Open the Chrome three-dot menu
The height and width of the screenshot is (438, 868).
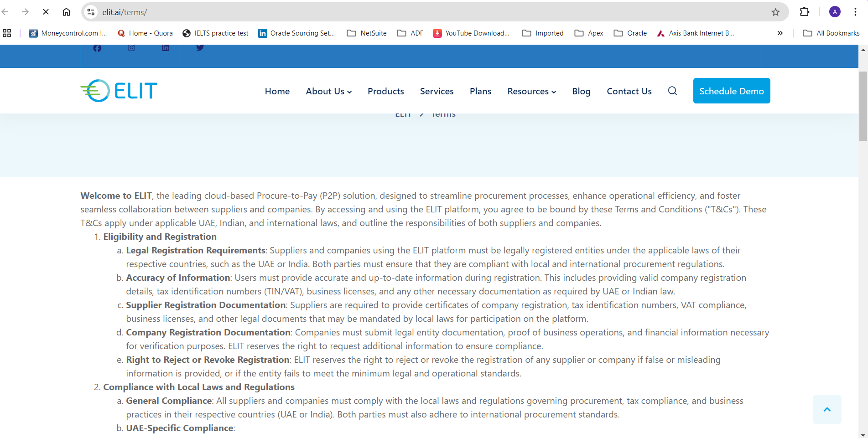[x=855, y=12]
